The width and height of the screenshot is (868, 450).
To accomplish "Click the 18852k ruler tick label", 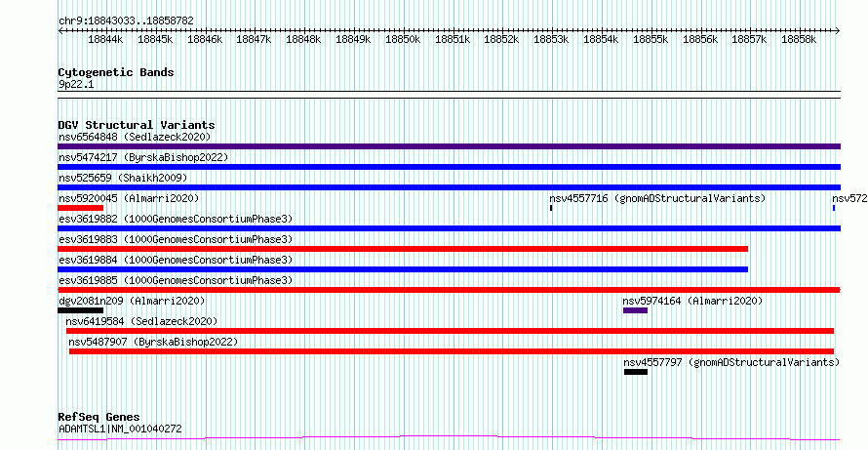I will pyautogui.click(x=501, y=40).
